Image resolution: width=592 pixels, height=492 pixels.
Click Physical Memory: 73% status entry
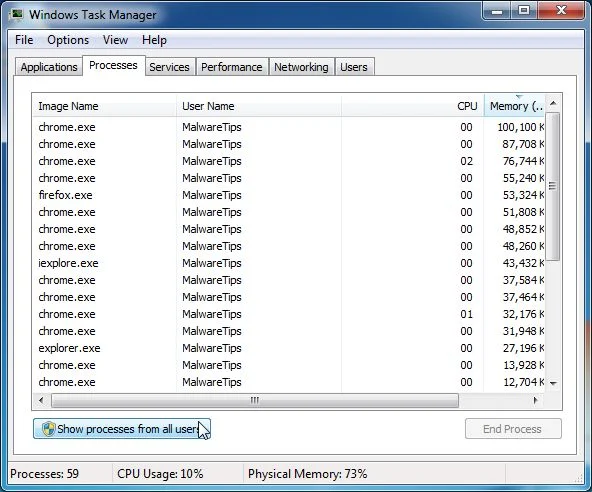[x=308, y=473]
